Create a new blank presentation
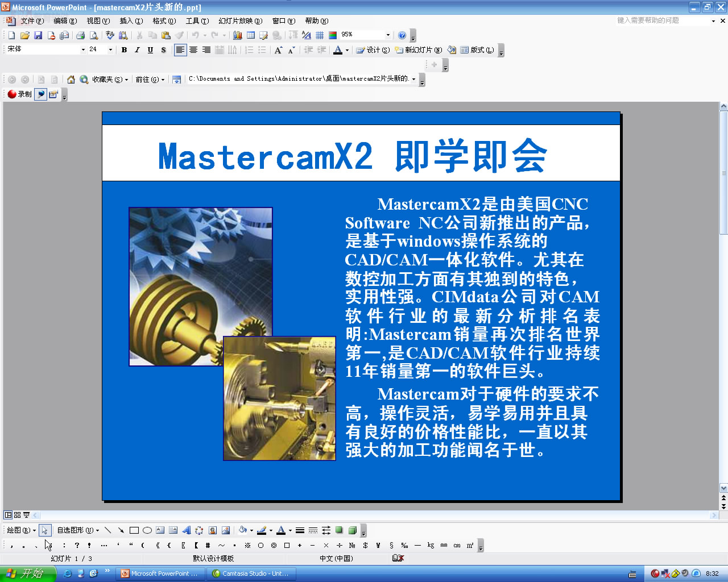728x582 pixels. [x=11, y=35]
